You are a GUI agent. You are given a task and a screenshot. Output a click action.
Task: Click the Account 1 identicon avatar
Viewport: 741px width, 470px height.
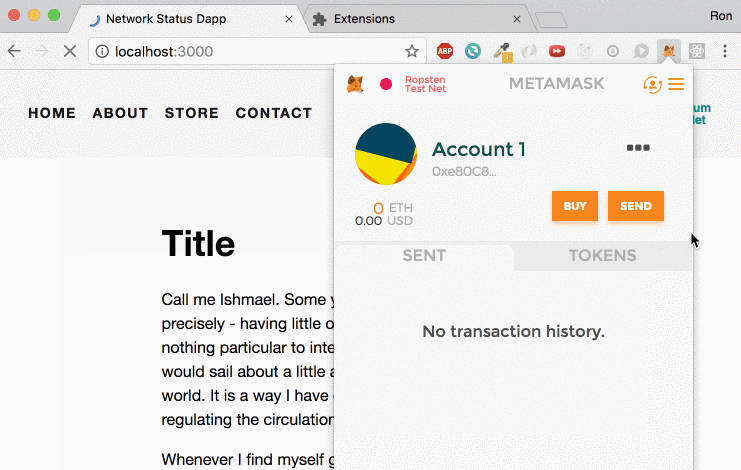coord(386,154)
